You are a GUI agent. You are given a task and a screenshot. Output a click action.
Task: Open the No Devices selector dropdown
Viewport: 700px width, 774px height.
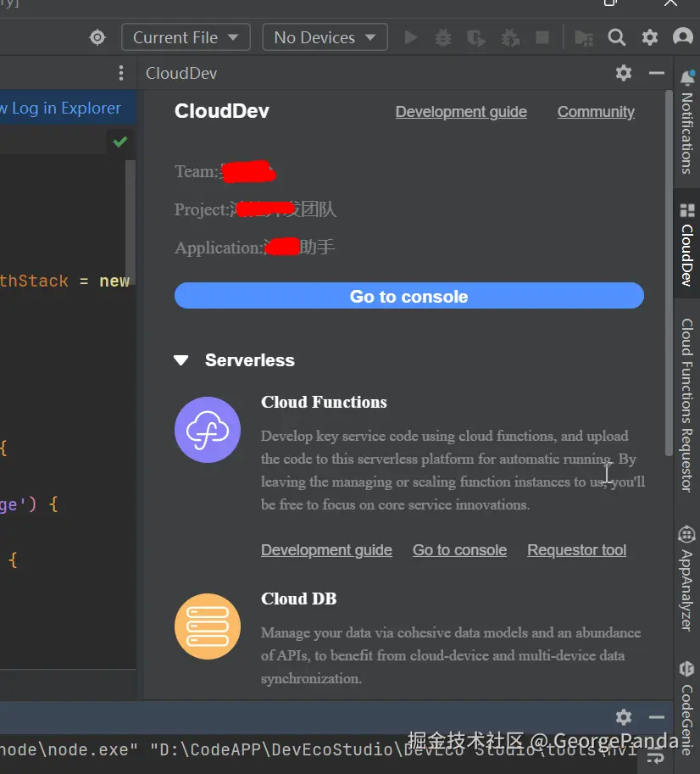coord(325,37)
